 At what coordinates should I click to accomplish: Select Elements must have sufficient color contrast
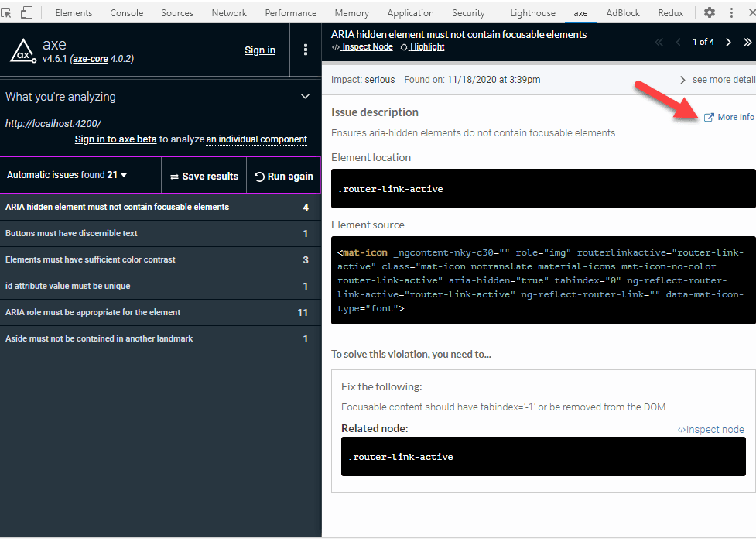[x=91, y=259]
